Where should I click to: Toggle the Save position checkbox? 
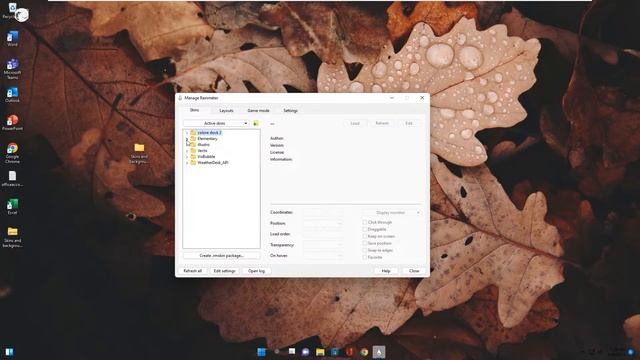pyautogui.click(x=364, y=243)
